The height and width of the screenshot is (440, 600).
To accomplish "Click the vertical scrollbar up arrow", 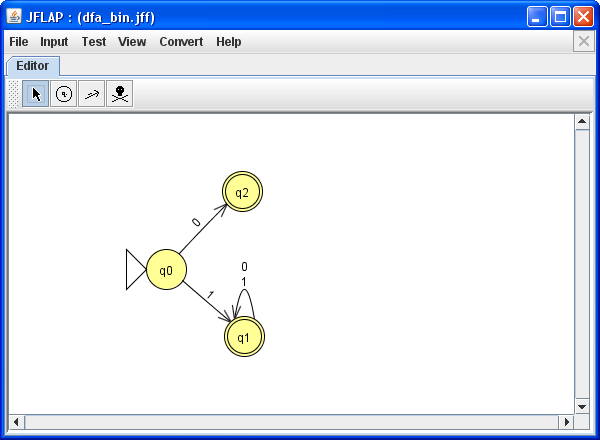I will pyautogui.click(x=582, y=122).
